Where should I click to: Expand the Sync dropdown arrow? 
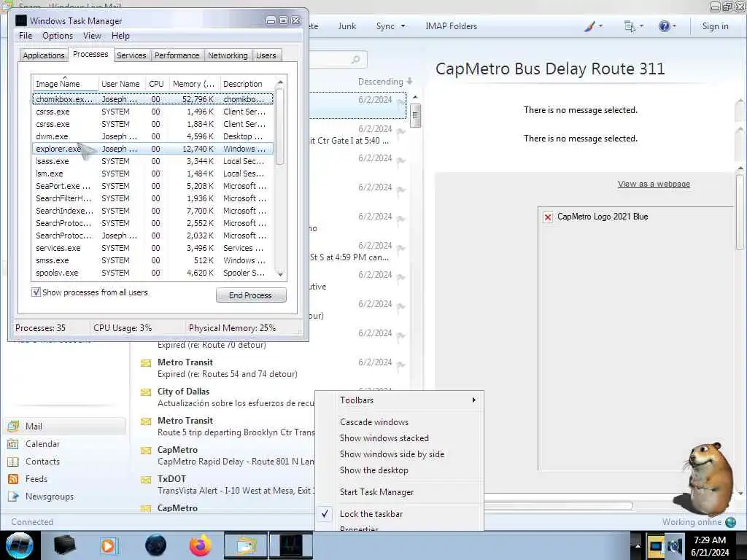[x=403, y=26]
